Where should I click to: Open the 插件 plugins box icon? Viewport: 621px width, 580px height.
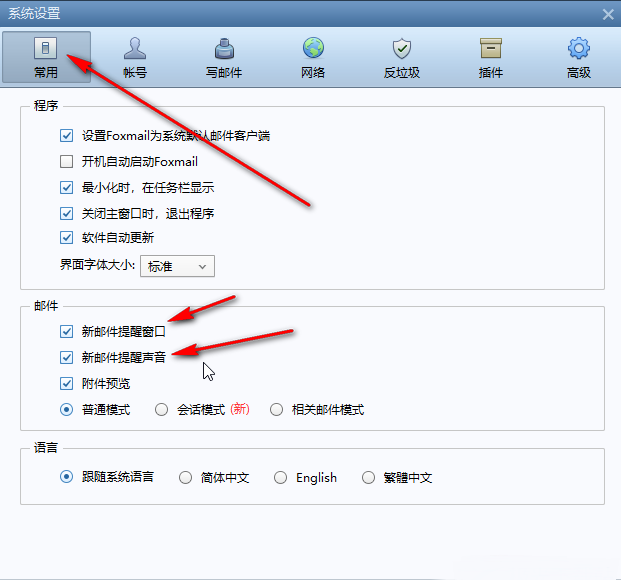click(x=491, y=48)
